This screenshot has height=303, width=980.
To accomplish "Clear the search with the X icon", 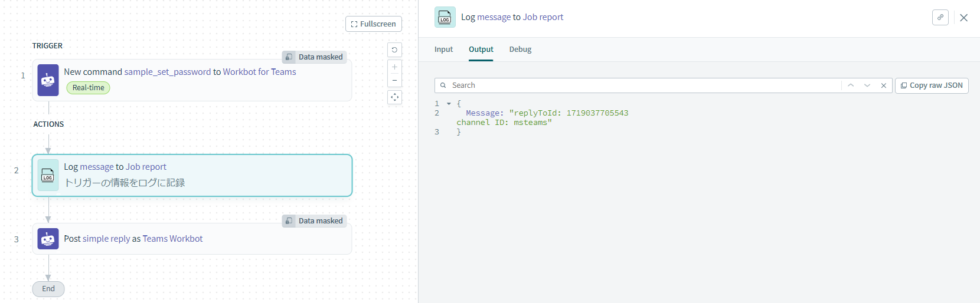I will coord(884,85).
